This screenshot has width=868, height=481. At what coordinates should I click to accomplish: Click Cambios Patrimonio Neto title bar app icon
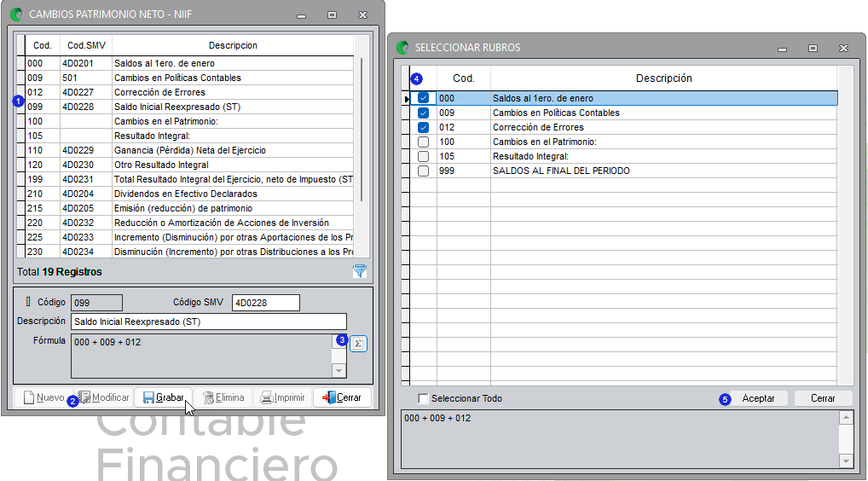click(x=16, y=14)
